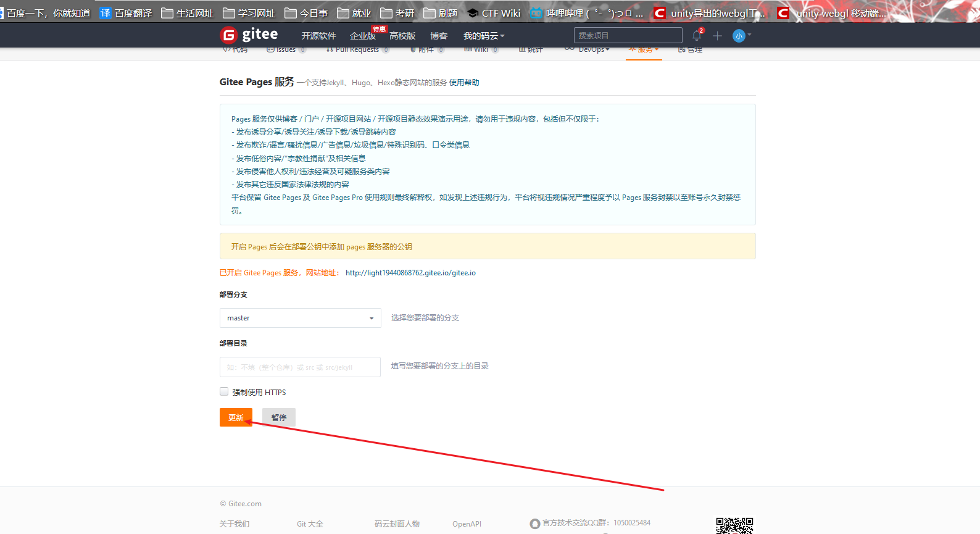This screenshot has width=980, height=534.
Task: Open 今日事 bookmark folder
Action: 306,13
